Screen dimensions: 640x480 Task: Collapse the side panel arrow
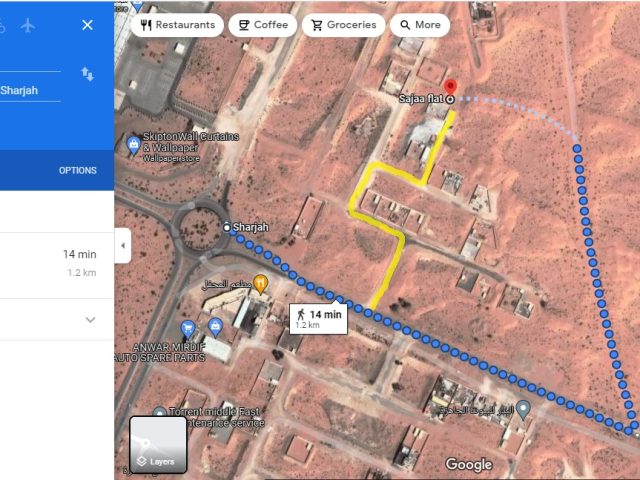tap(123, 246)
